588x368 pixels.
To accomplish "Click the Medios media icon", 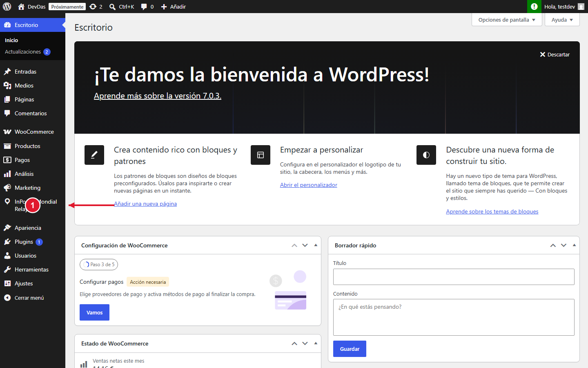I will click(x=7, y=85).
